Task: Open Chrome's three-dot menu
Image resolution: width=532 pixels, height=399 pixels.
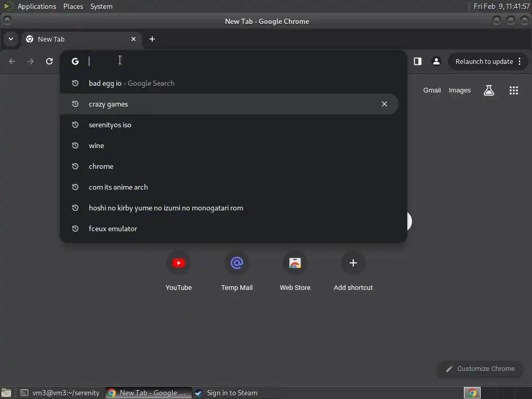Action: pos(520,61)
